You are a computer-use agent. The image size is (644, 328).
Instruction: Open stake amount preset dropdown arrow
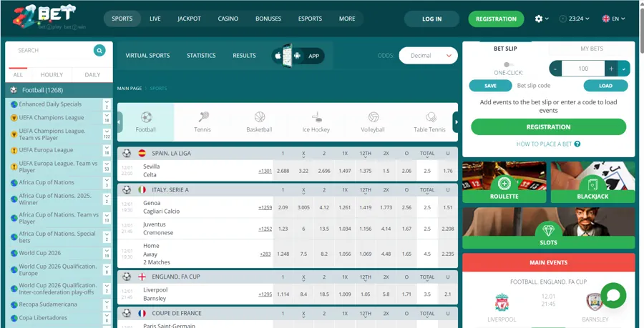click(624, 69)
